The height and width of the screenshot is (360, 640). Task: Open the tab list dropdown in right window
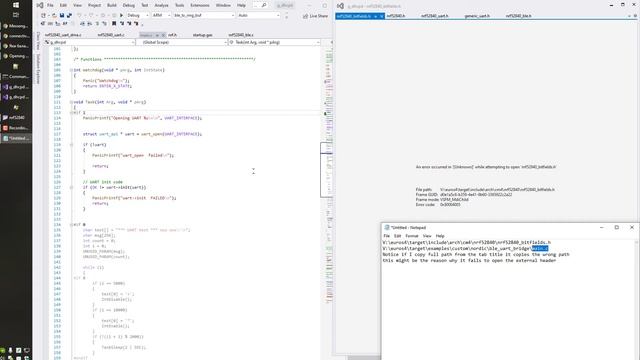click(629, 16)
